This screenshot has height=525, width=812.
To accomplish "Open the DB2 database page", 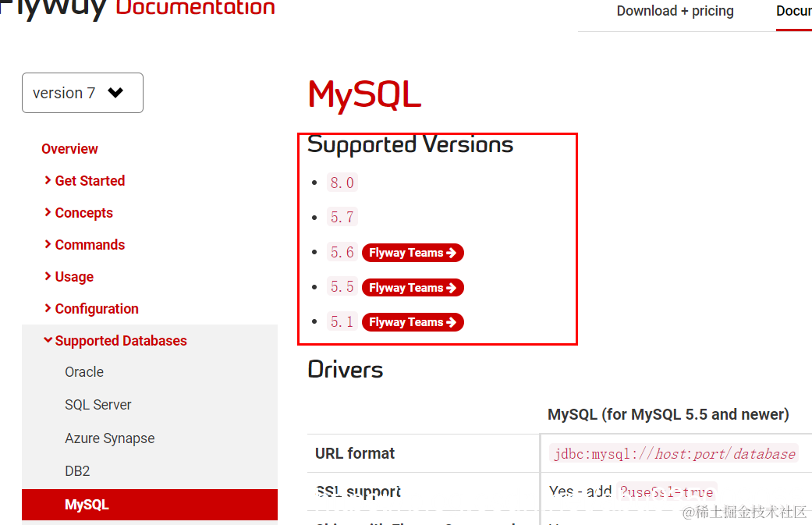I will coord(77,471).
